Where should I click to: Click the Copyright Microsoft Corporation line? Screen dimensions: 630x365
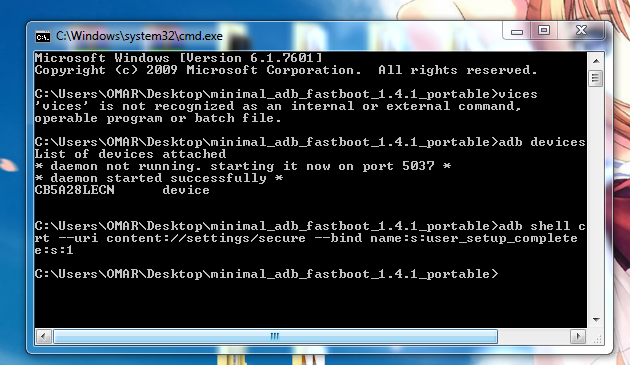(x=286, y=70)
